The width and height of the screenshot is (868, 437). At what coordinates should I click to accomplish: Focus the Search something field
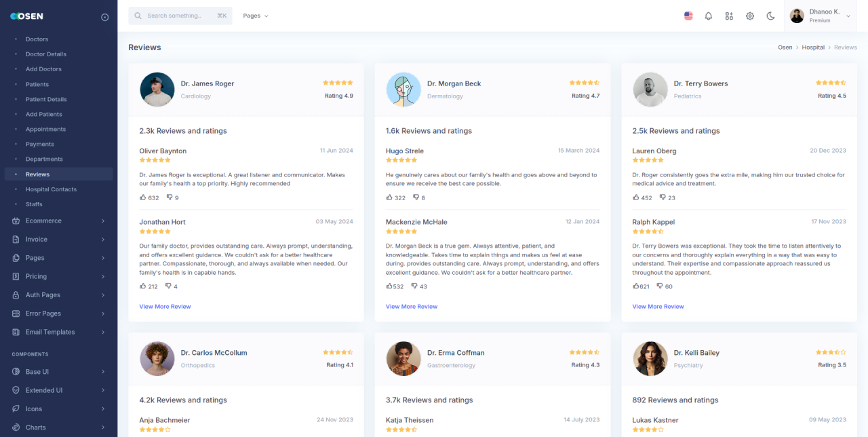pos(180,16)
